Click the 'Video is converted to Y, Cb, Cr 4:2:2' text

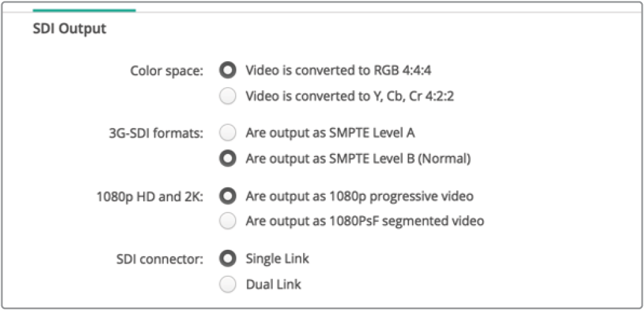[349, 96]
